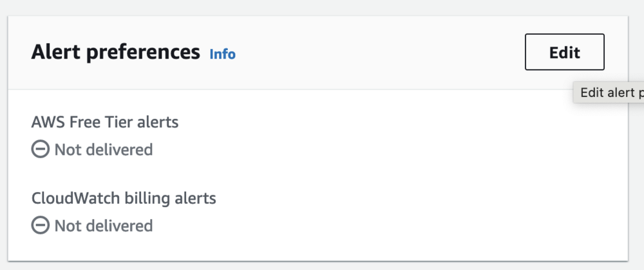Click the Edit button

coord(564,52)
